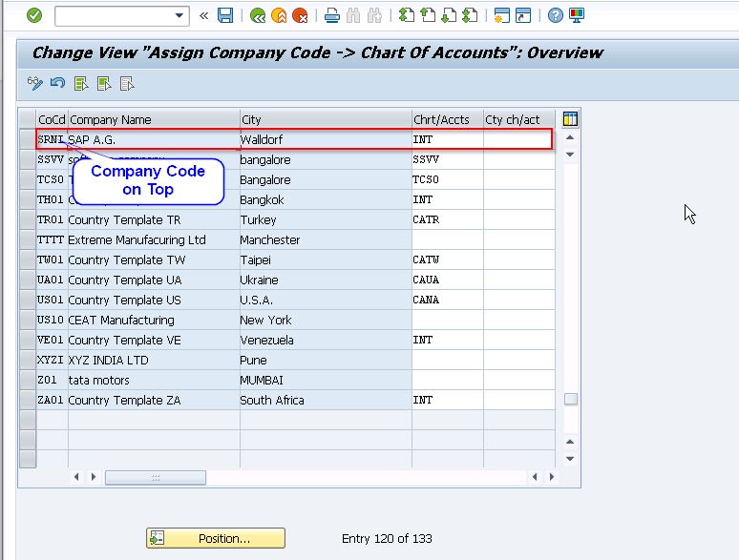The image size is (739, 560).
Task: Open the command field dropdown arrow
Action: 180,15
